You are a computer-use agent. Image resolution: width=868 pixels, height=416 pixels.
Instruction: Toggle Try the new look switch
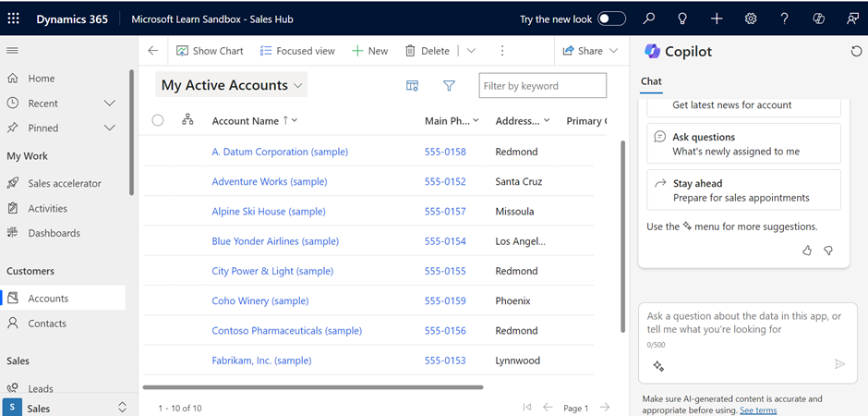[x=611, y=18]
